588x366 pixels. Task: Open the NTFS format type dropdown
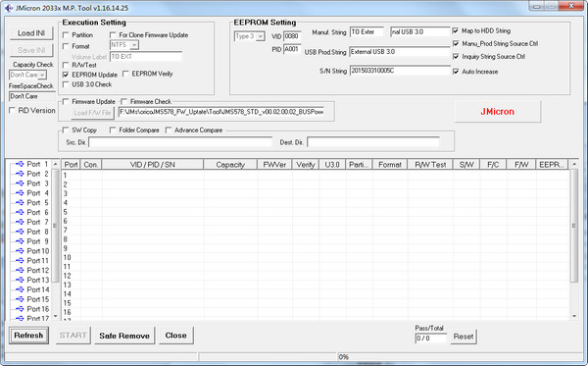[124, 45]
